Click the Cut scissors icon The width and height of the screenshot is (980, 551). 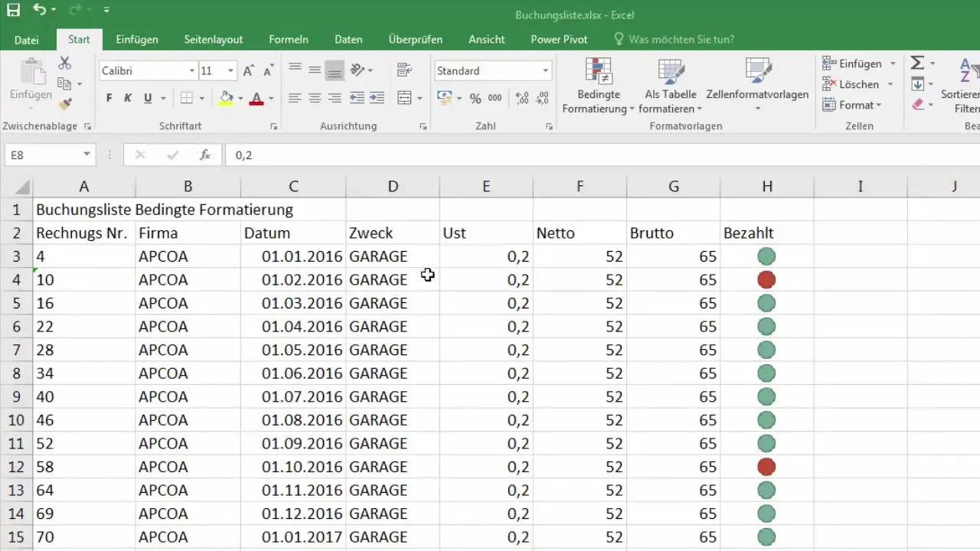click(x=65, y=64)
